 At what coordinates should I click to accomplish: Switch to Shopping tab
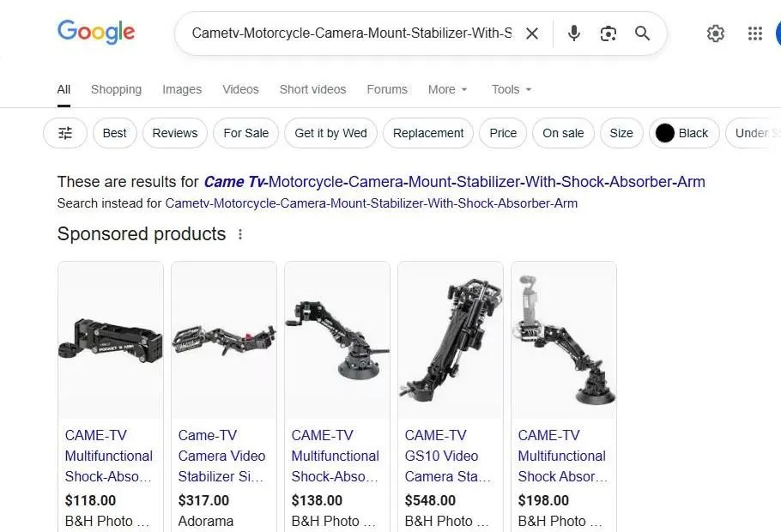[116, 89]
